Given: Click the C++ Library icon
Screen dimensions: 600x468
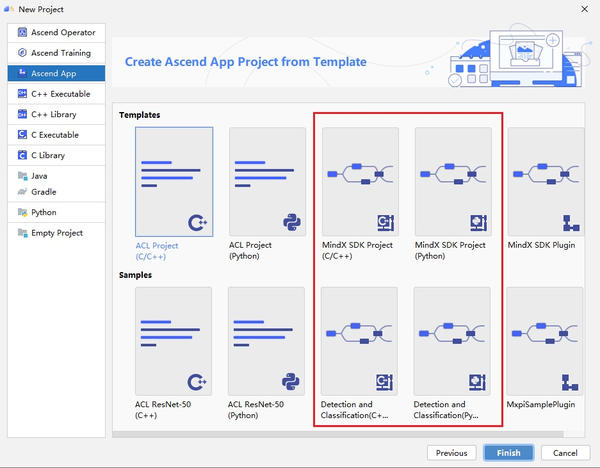Looking at the screenshot, I should (22, 114).
